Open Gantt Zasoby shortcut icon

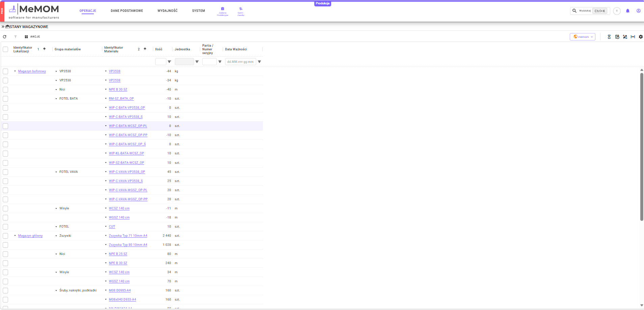(241, 9)
